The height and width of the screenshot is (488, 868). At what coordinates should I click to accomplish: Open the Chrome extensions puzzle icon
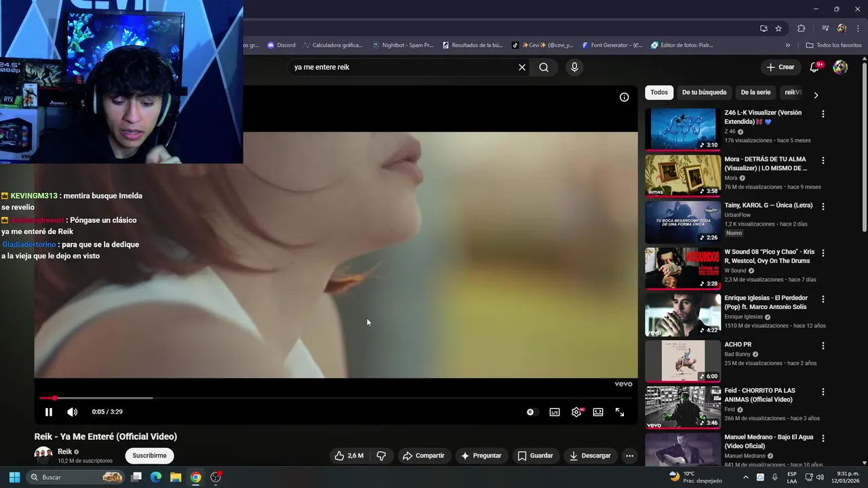click(x=802, y=28)
